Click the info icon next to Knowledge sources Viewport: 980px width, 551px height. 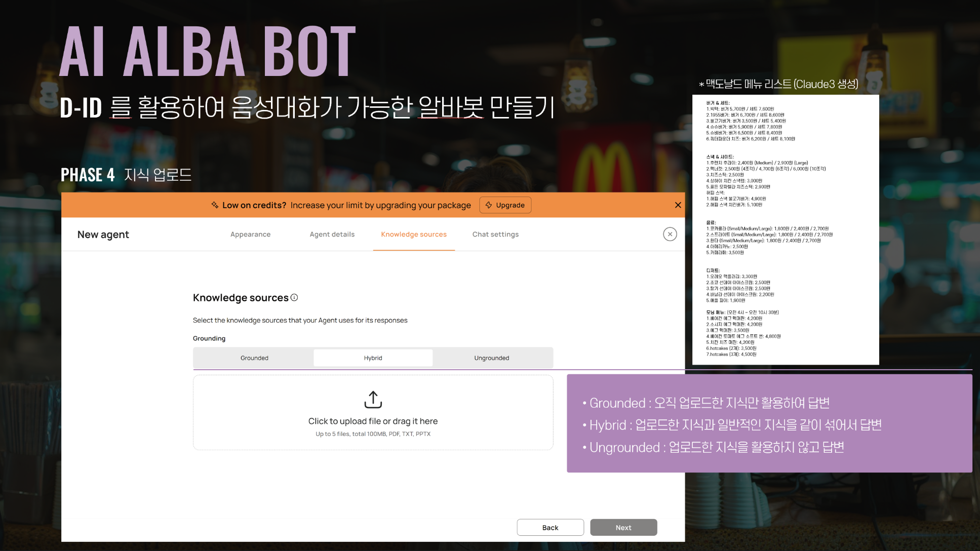coord(294,298)
